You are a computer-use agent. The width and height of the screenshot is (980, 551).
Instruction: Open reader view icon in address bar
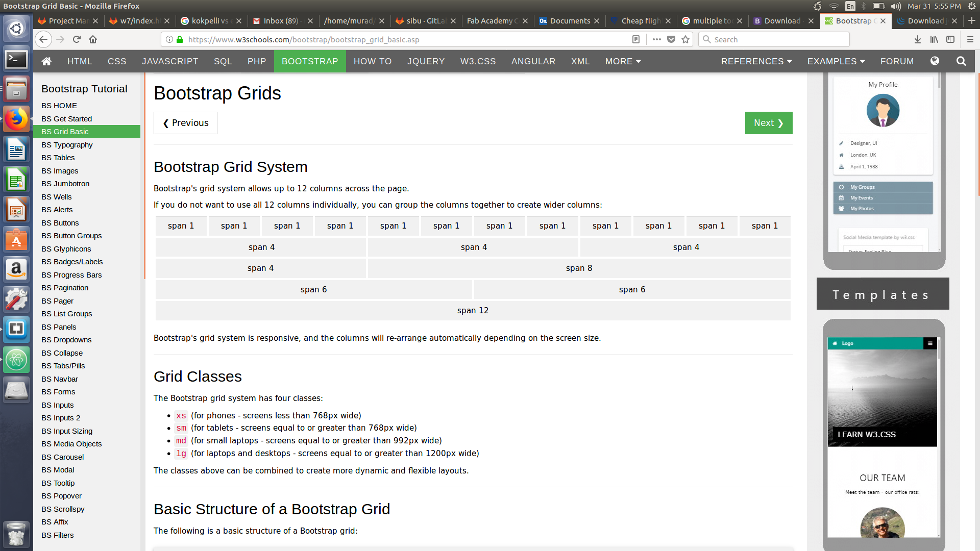click(636, 39)
